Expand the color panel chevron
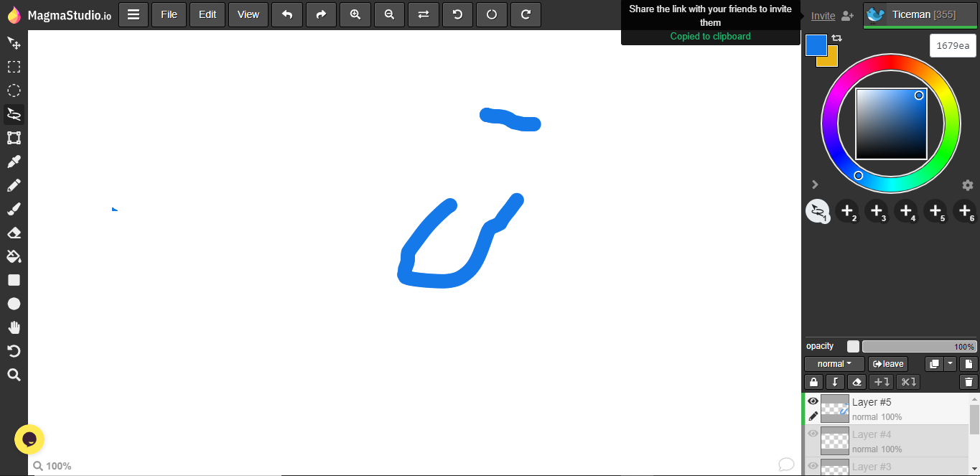Screen dimensions: 980x476 click(x=815, y=185)
